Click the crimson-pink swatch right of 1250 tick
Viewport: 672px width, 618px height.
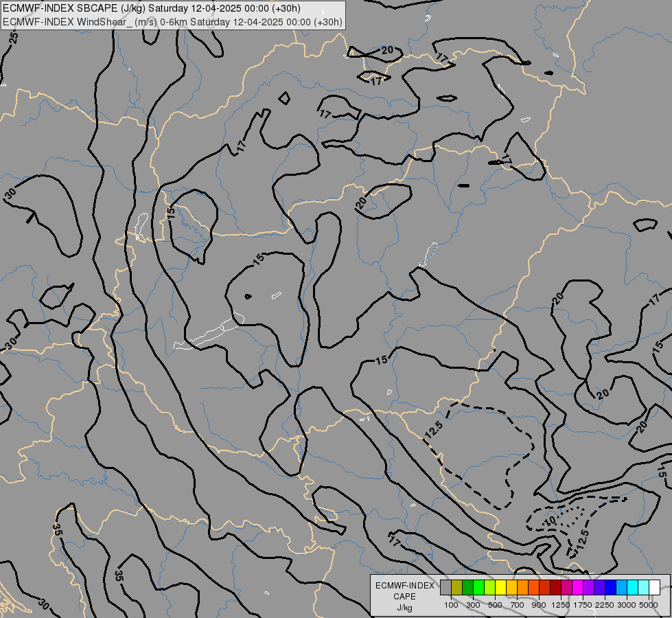click(566, 587)
